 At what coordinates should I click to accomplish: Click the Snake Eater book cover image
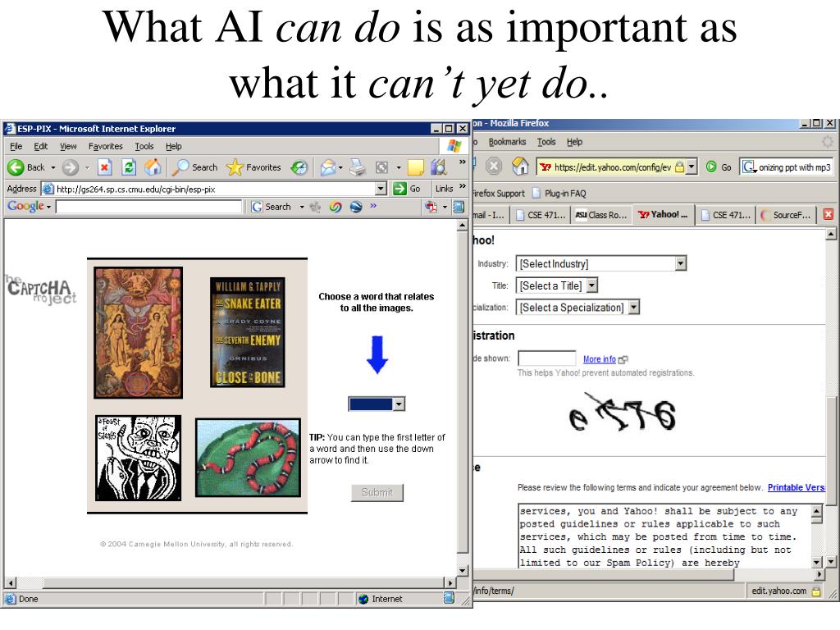248,332
